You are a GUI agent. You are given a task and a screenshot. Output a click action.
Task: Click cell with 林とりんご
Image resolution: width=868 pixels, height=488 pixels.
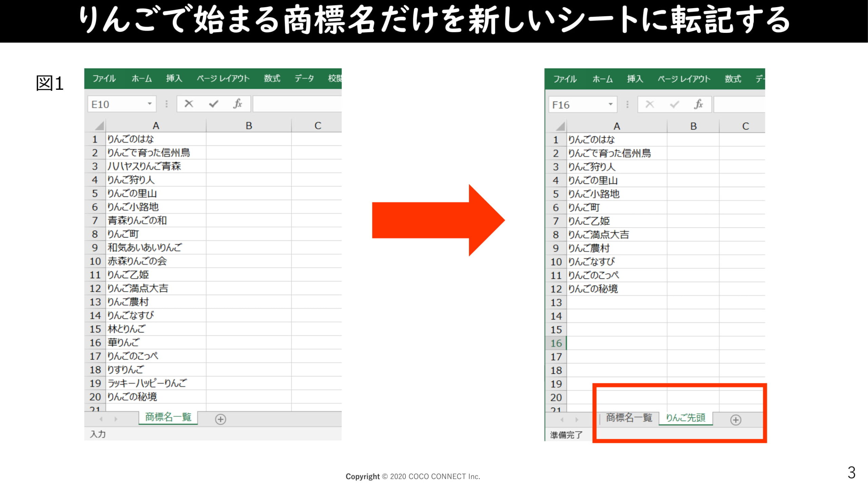[156, 329]
